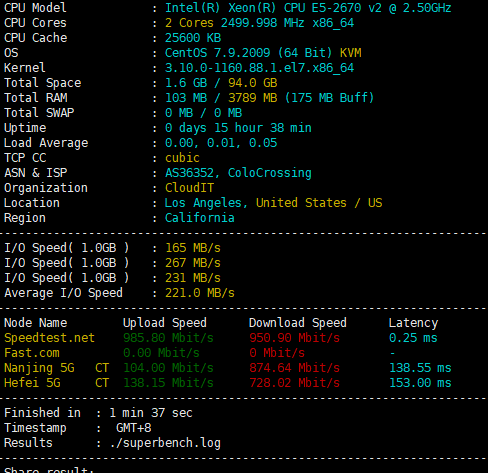488x473 pixels.
Task: Click the kernel version 3.10.0-1160.88.1.el7.x86_64
Action: click(x=259, y=68)
